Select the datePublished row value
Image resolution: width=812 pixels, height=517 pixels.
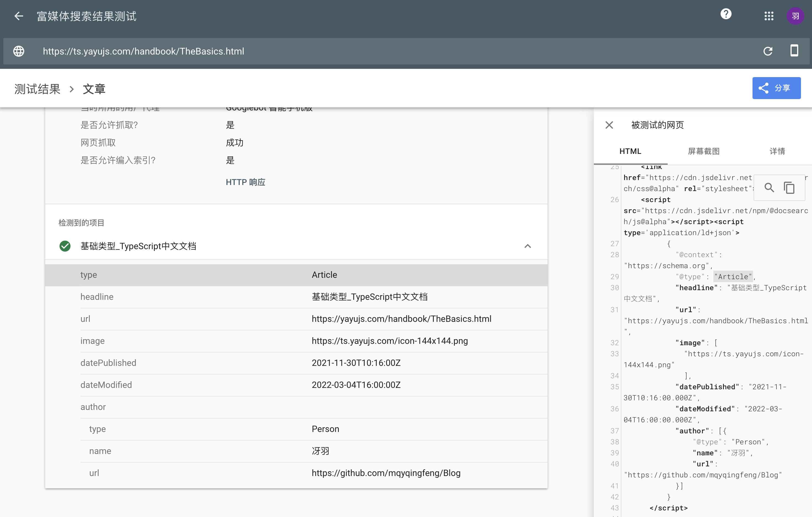(x=356, y=363)
